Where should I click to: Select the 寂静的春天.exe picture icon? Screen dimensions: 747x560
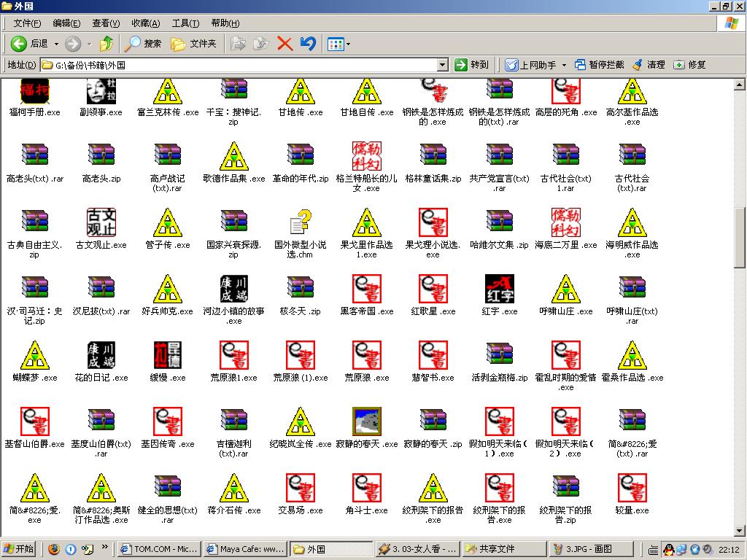366,421
